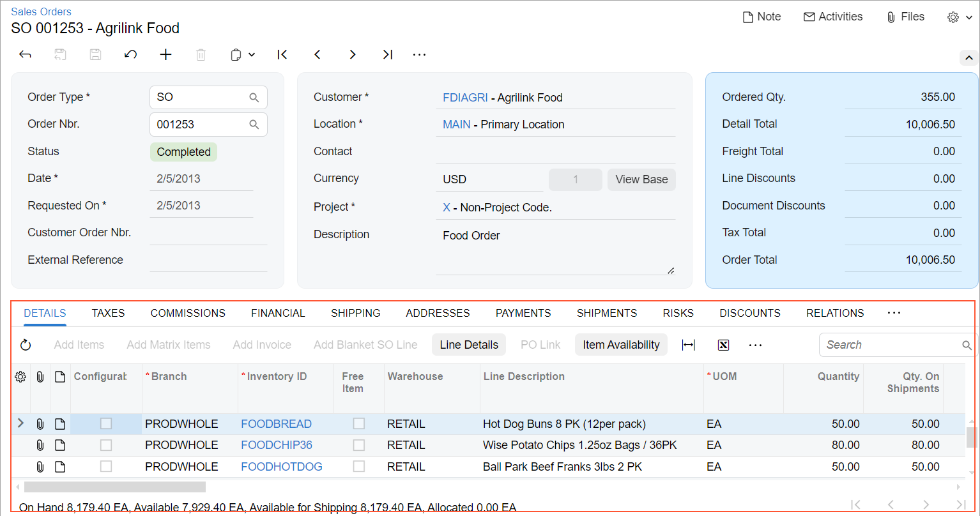Collapse the order summary header panel
Viewport: 980px width, 516px height.
tap(969, 58)
